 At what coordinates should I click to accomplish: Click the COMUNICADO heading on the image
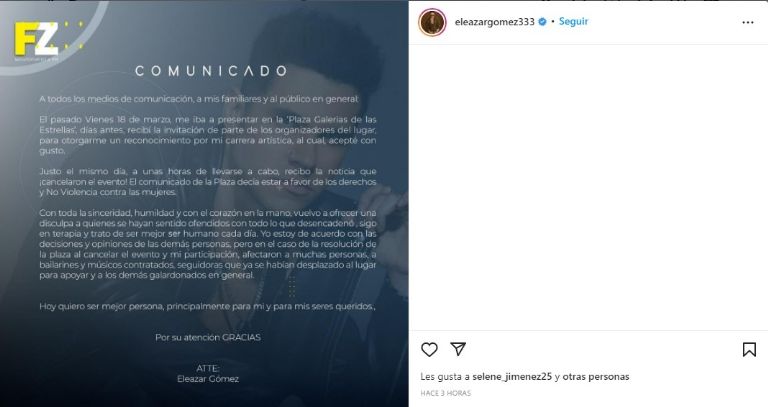pyautogui.click(x=211, y=71)
